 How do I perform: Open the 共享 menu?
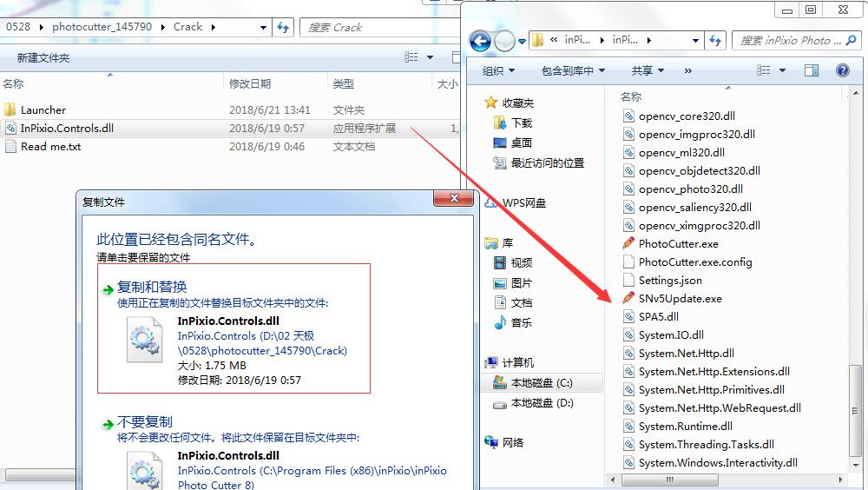(x=648, y=70)
